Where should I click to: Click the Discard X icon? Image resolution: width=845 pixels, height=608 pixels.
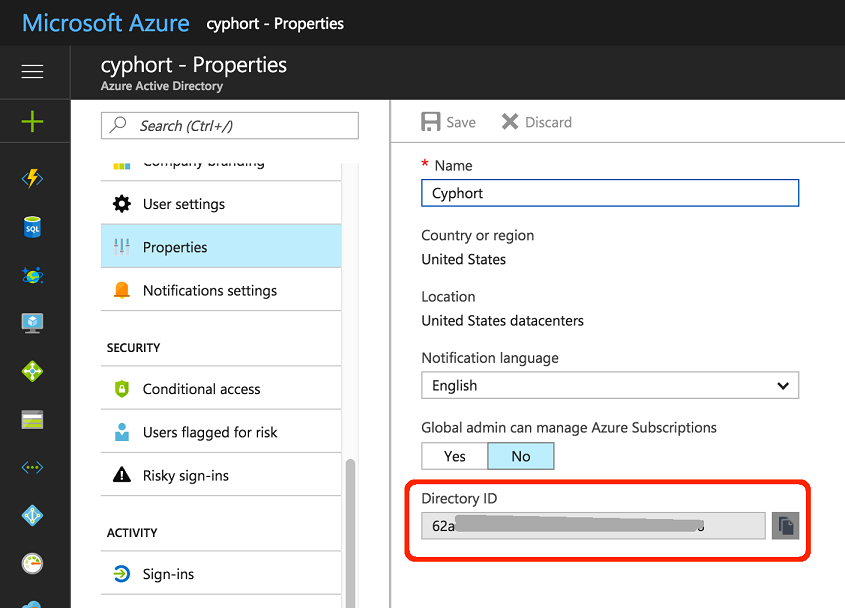510,122
